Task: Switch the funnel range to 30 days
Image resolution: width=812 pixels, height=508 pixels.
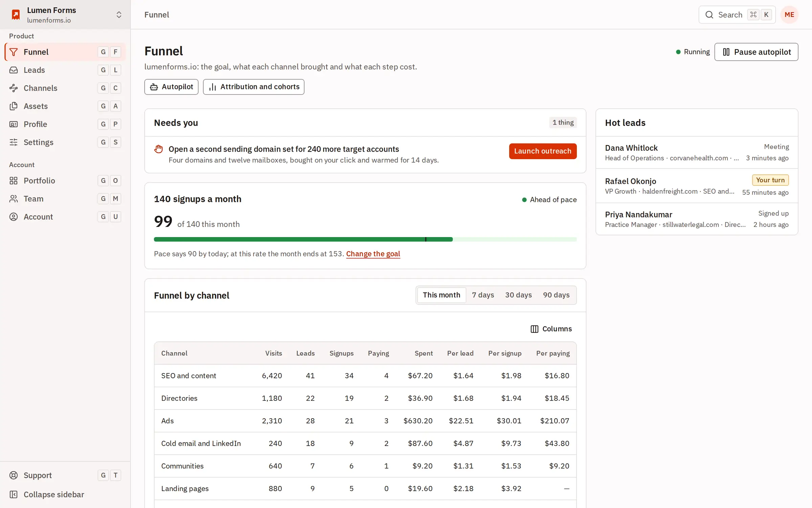Action: (x=518, y=295)
